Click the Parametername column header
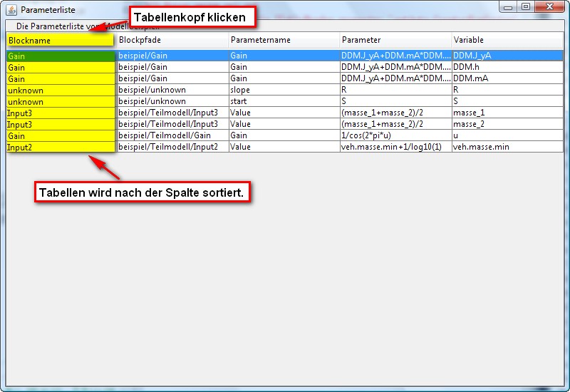 coord(283,41)
